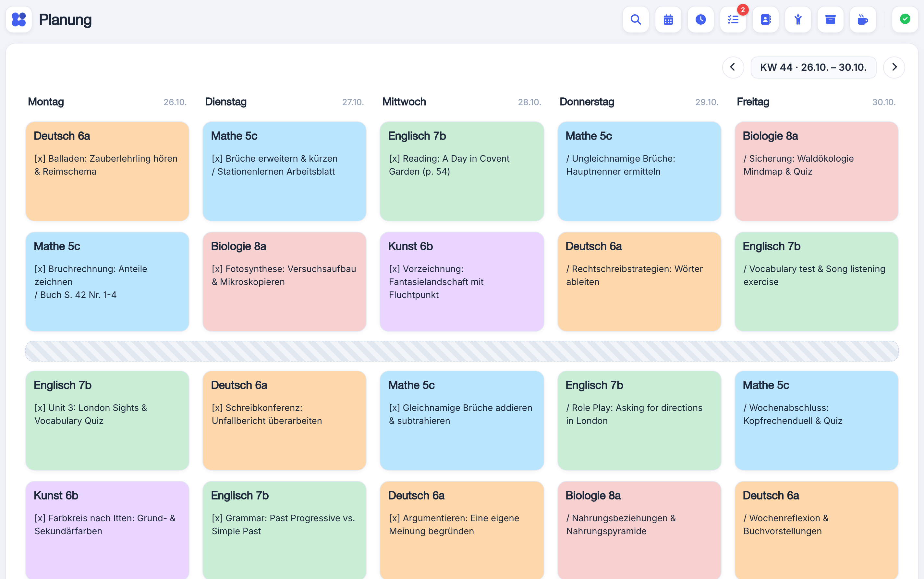Open the search tool
The image size is (924, 579).
pyautogui.click(x=635, y=19)
